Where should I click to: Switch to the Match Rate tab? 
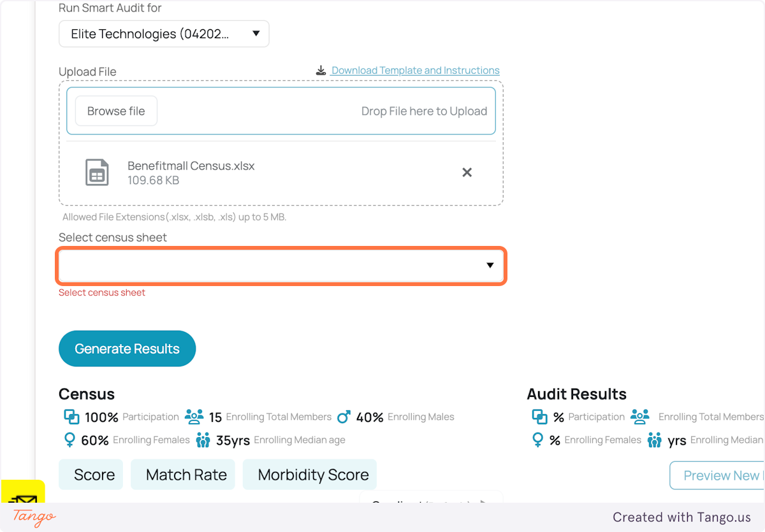point(182,474)
